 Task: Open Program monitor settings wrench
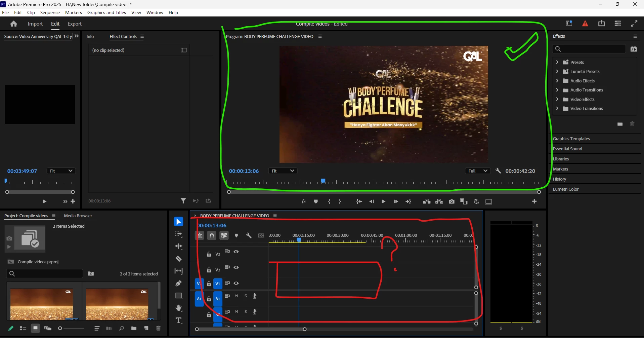coord(498,171)
